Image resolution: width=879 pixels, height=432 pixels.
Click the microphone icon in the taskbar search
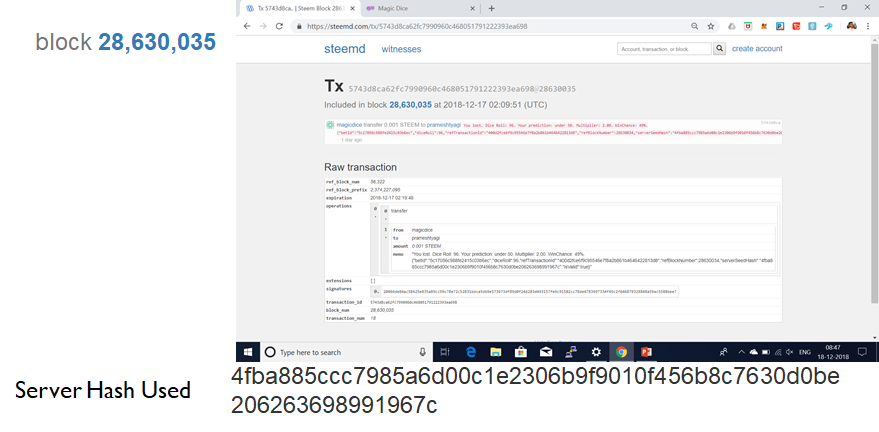[x=423, y=352]
